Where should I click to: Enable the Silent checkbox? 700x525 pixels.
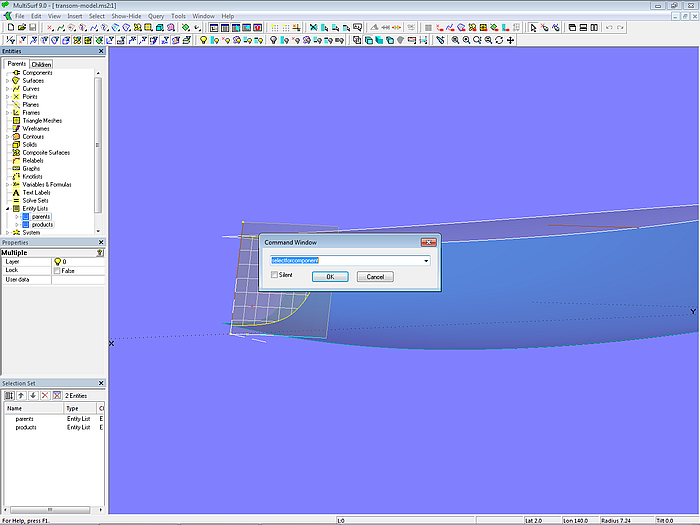[274, 275]
